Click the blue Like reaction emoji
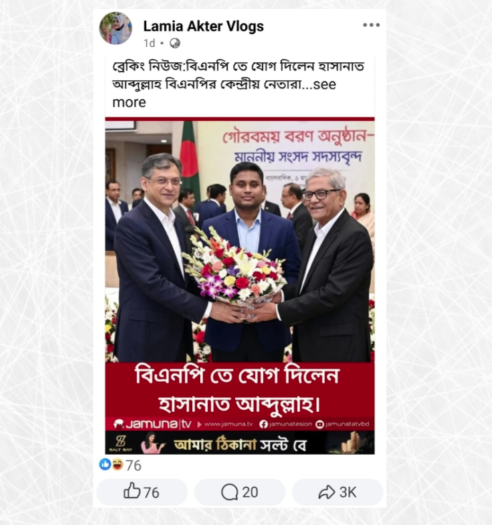 click(105, 464)
